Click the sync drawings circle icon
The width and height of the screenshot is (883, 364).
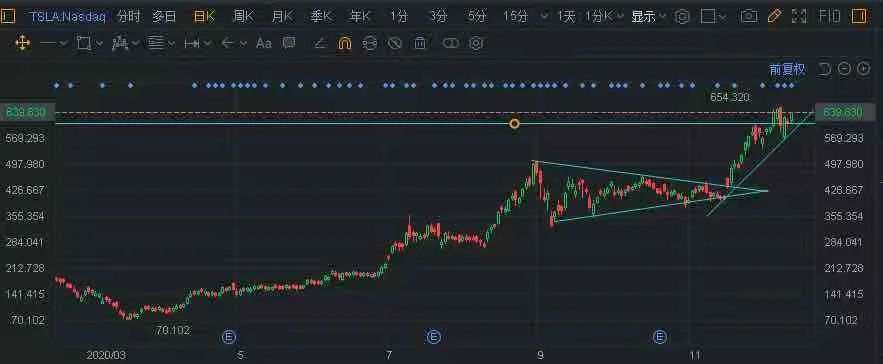tap(369, 43)
